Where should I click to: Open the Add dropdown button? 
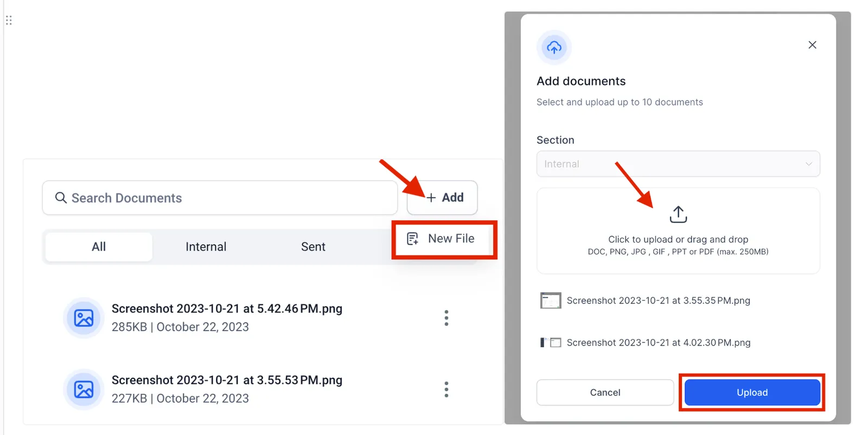(442, 197)
